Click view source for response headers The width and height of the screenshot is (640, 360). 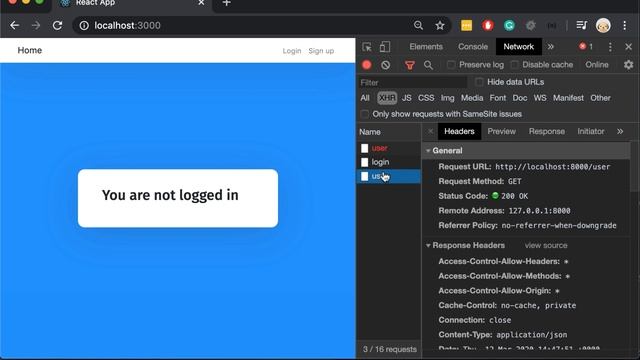(x=546, y=245)
